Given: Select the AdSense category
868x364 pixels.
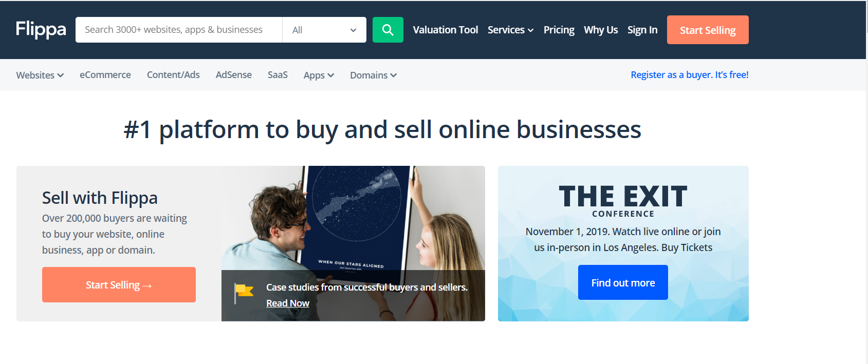Looking at the screenshot, I should tap(234, 75).
